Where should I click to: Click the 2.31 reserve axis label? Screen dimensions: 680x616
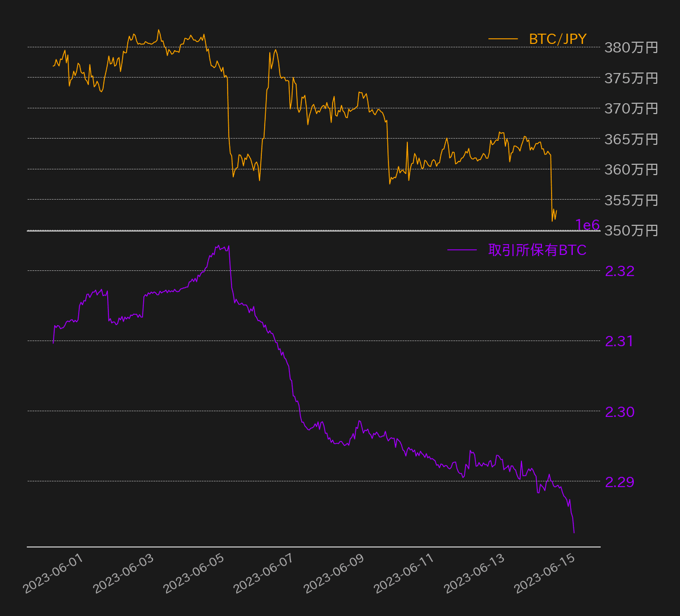620,341
